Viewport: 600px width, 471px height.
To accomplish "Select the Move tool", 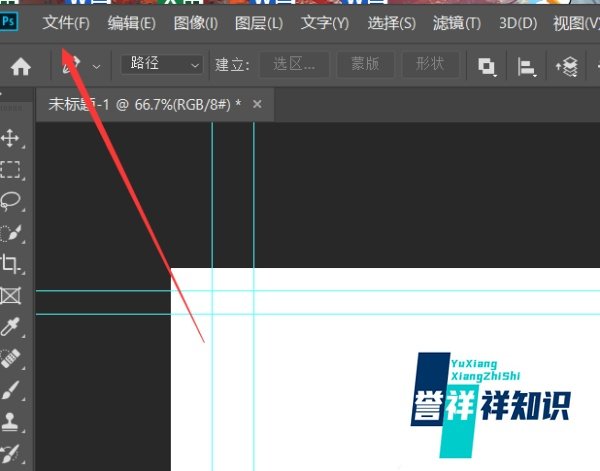I will pyautogui.click(x=11, y=138).
